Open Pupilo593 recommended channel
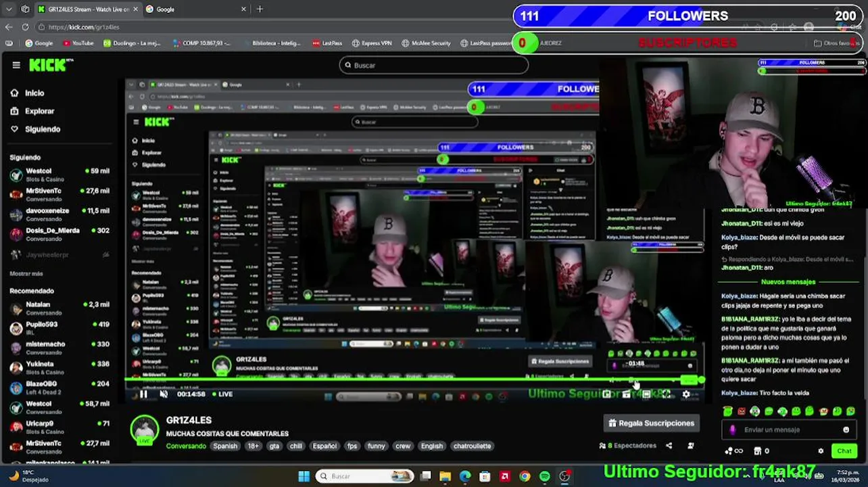This screenshot has width=868, height=487. tap(59, 328)
